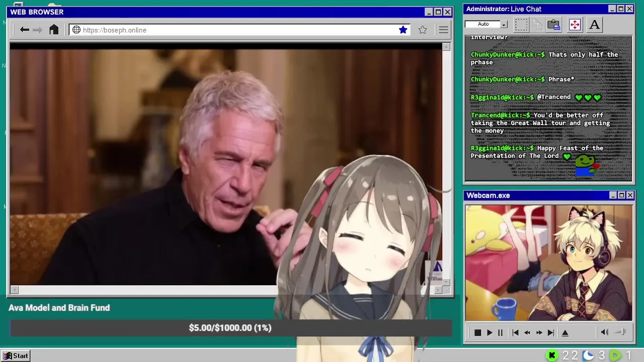Click the Auto field in Live Chat
644x362 pixels.
(483, 24)
